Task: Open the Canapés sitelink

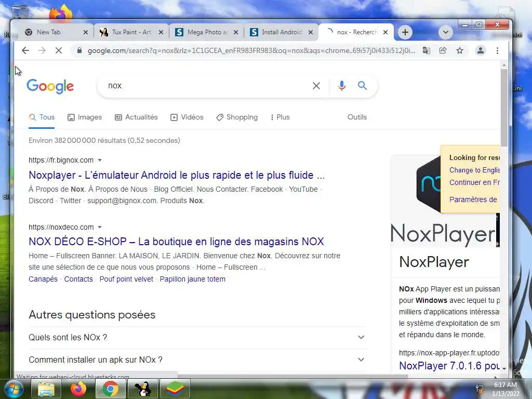Action: point(43,279)
